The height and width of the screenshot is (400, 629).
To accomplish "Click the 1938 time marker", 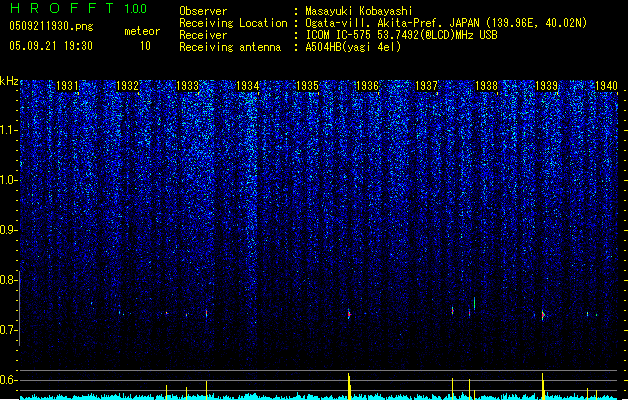I will pyautogui.click(x=486, y=86).
